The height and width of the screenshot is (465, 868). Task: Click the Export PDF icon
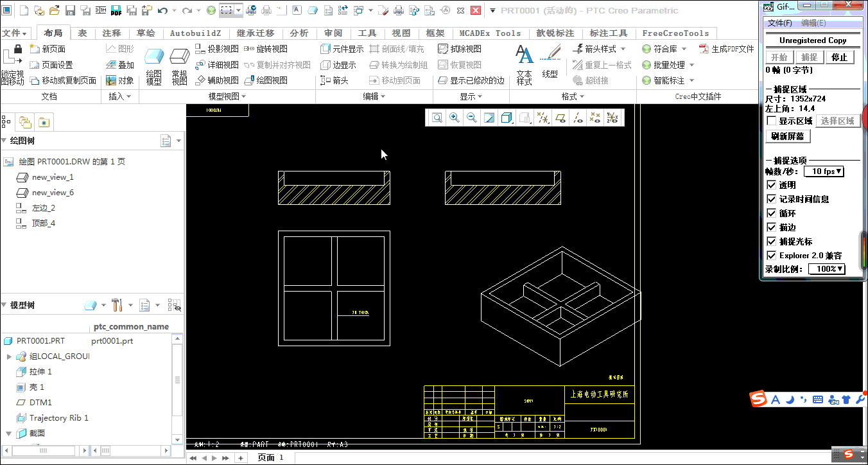[x=116, y=10]
